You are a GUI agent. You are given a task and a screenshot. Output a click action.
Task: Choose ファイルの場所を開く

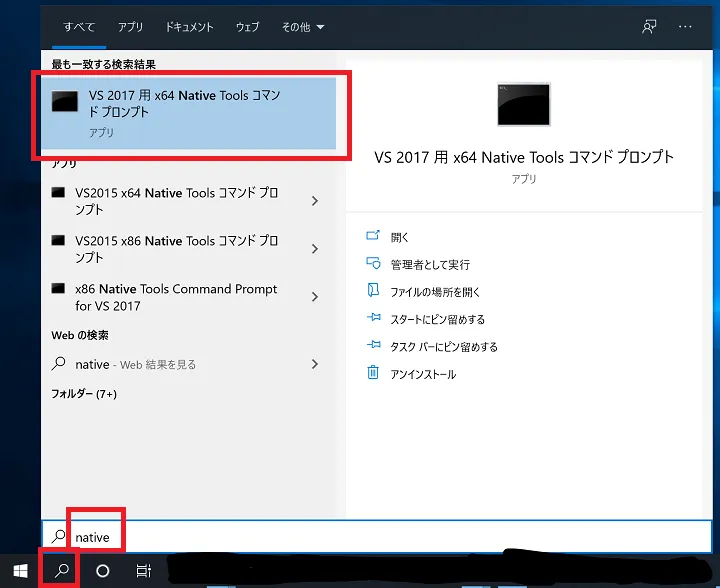coord(435,292)
